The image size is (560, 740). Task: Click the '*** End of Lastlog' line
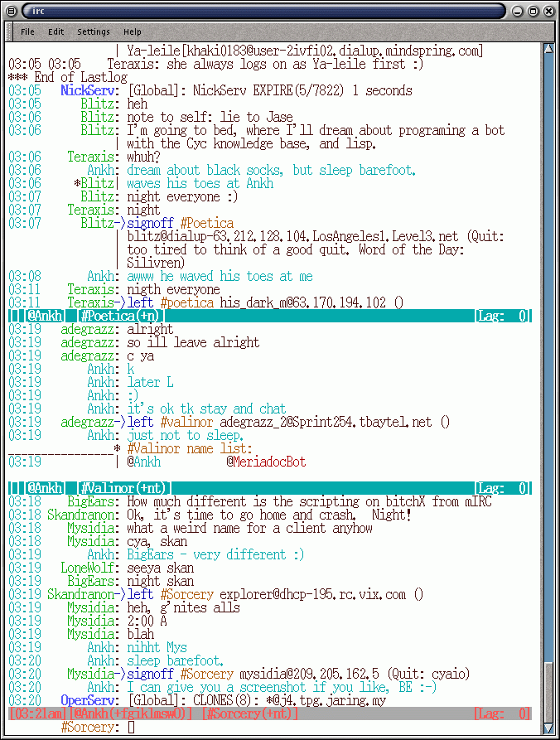point(68,77)
